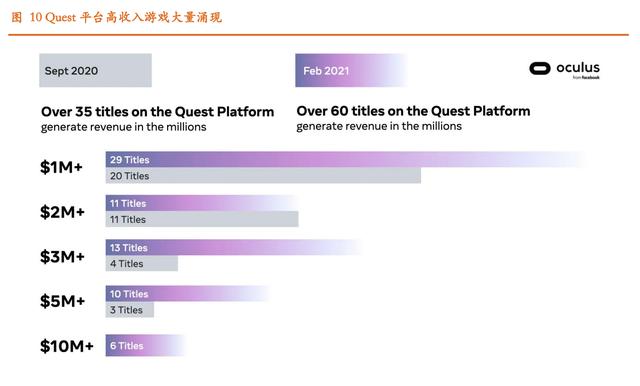The width and height of the screenshot is (640, 386).
Task: Click the 20 Titles gray bar
Action: click(x=263, y=175)
